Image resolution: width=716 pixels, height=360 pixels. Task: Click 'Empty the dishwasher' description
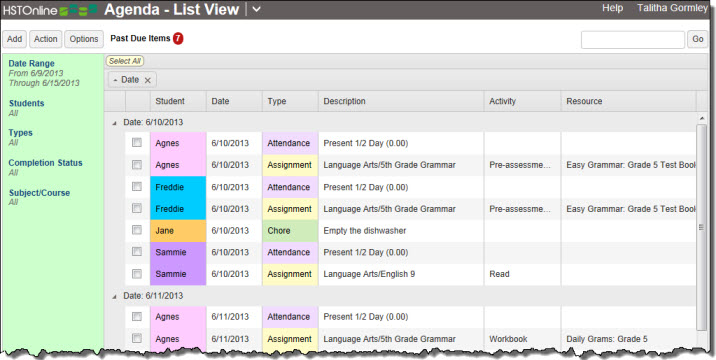[x=365, y=231]
